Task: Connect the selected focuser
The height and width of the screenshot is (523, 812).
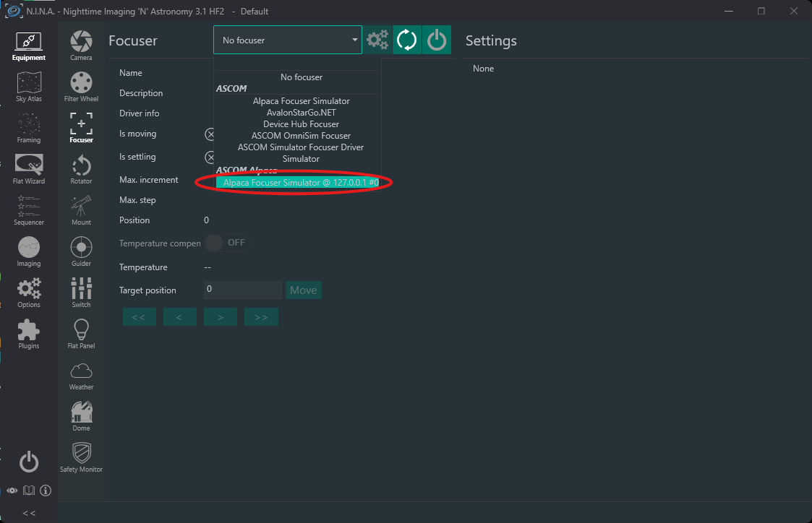Action: pyautogui.click(x=437, y=40)
